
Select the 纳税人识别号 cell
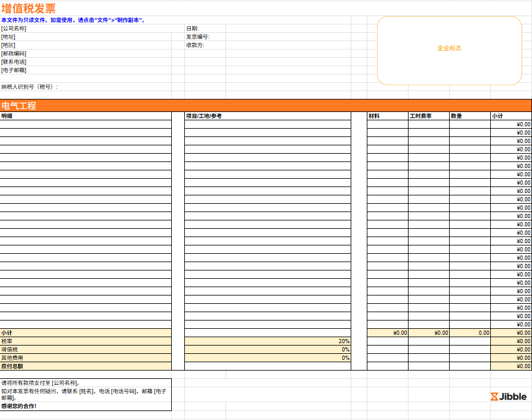click(30, 87)
